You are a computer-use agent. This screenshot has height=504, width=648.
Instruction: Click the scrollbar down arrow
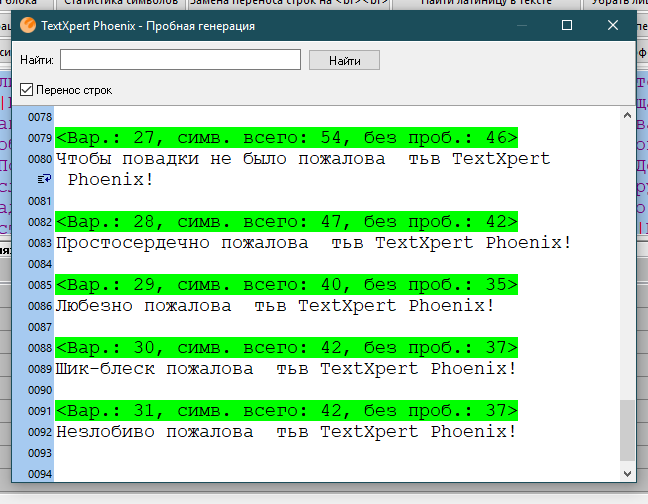(627, 473)
